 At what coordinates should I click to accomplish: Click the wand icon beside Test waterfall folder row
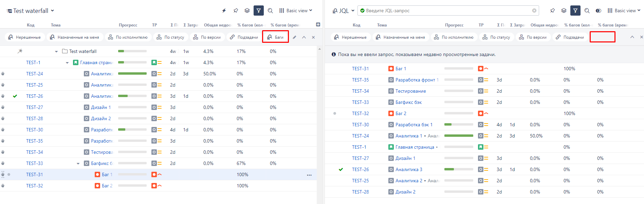click(20, 51)
